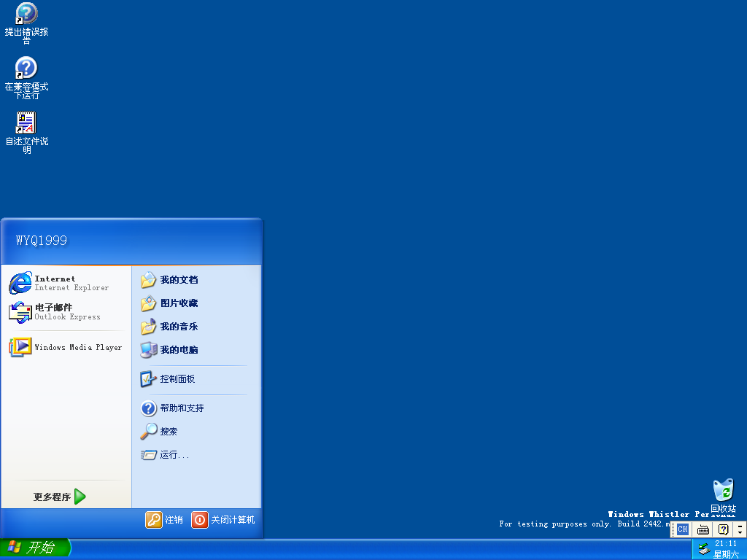
Task: Click the CH input language indicator
Action: pos(683,529)
